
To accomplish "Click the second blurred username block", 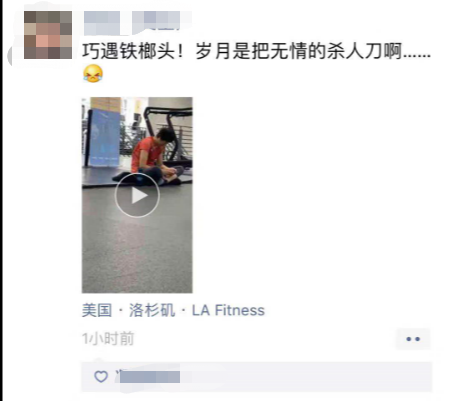I will click(156, 22).
